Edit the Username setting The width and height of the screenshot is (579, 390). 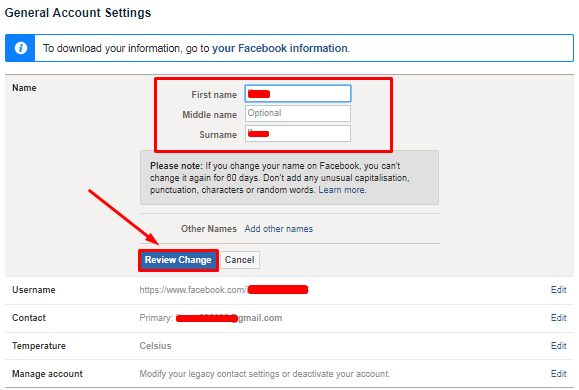[558, 290]
